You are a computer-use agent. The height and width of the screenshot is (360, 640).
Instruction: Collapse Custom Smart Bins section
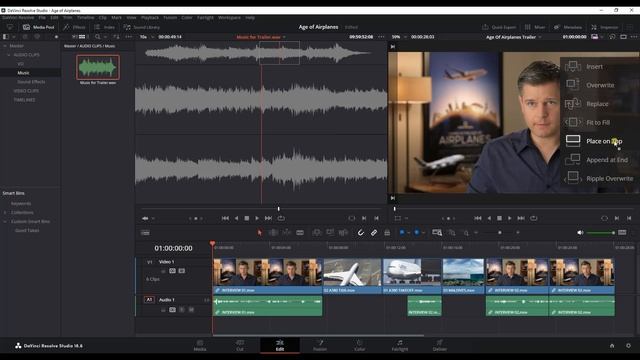(x=5, y=221)
